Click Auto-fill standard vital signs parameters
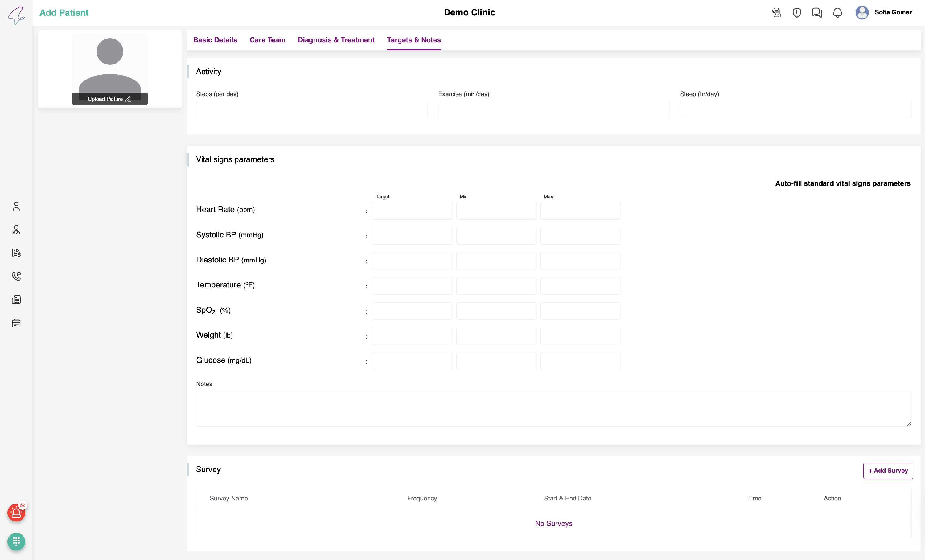The image size is (925, 560). 842,183
